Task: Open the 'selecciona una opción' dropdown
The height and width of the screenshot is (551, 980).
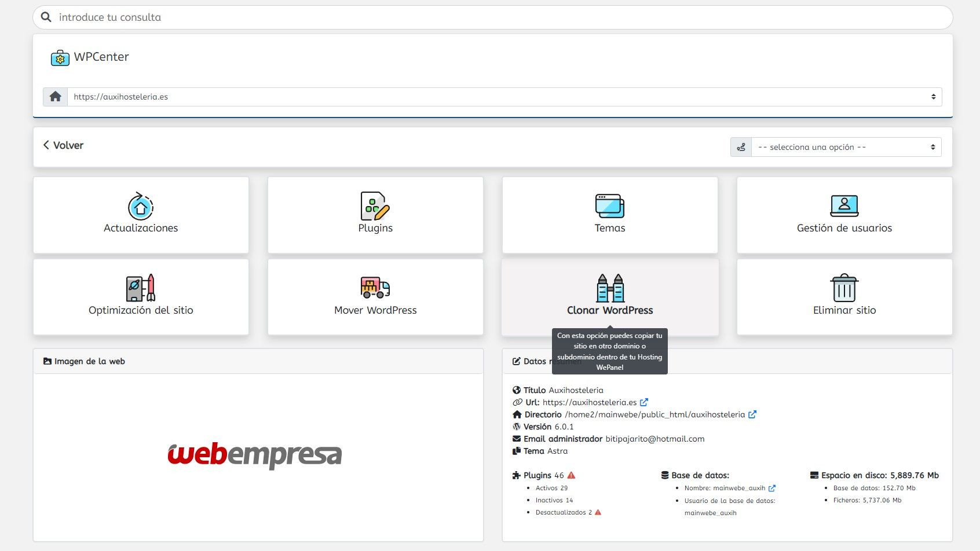Action: tap(846, 147)
